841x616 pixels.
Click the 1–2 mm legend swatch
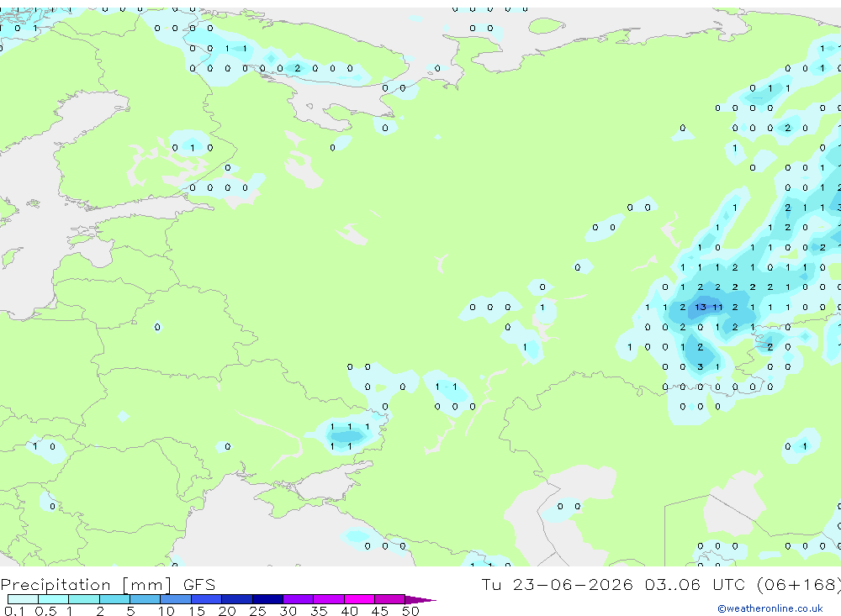[84, 599]
